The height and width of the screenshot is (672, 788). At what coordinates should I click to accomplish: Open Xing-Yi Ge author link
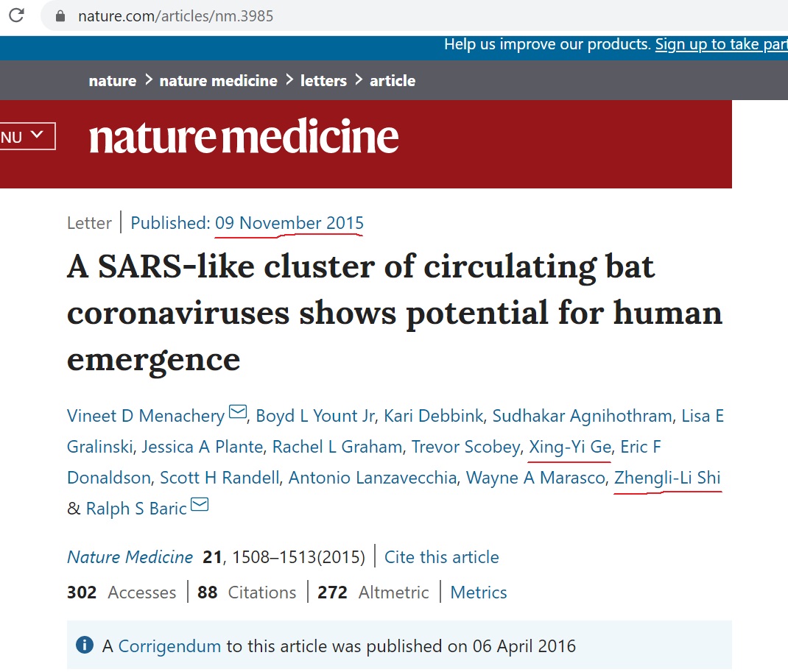click(569, 447)
